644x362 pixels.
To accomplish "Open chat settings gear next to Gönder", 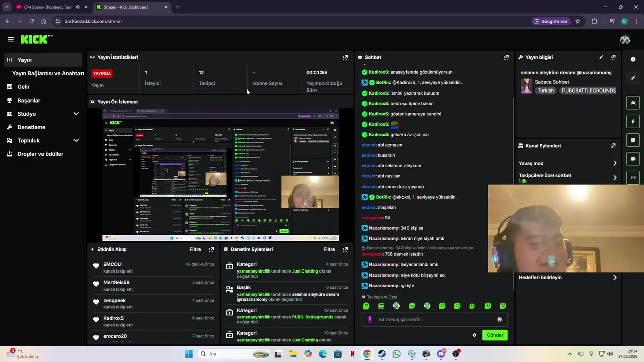I will tap(474, 335).
